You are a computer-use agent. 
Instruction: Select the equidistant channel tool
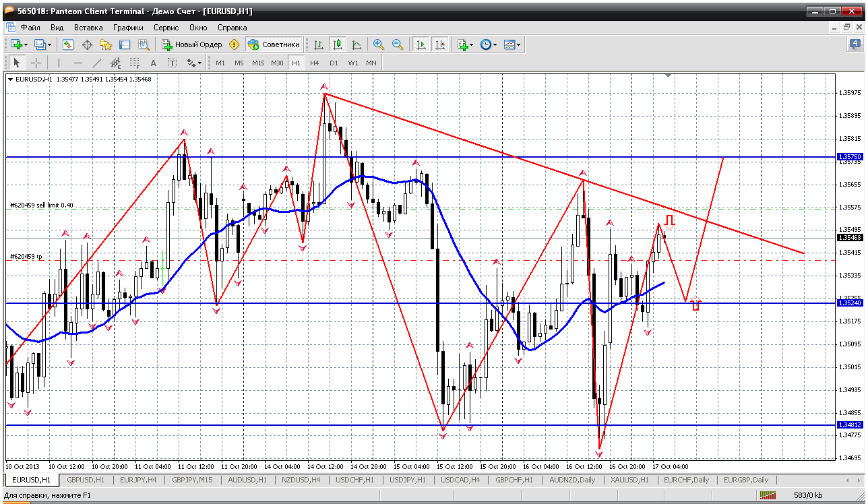115,63
